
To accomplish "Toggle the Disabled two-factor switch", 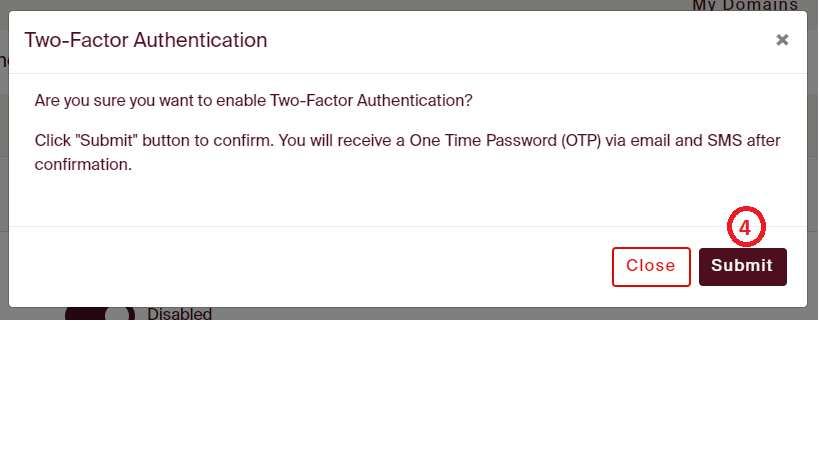I will pos(100,314).
